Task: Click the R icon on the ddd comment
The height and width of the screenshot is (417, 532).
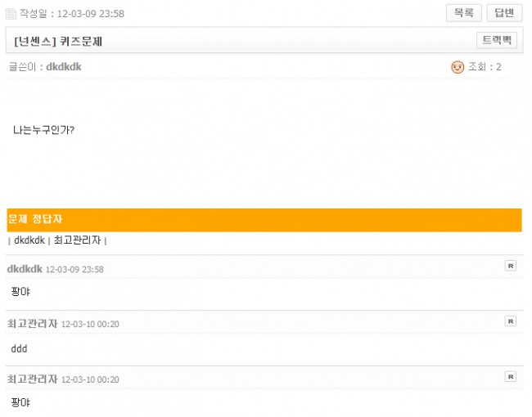Action: pyautogui.click(x=511, y=321)
